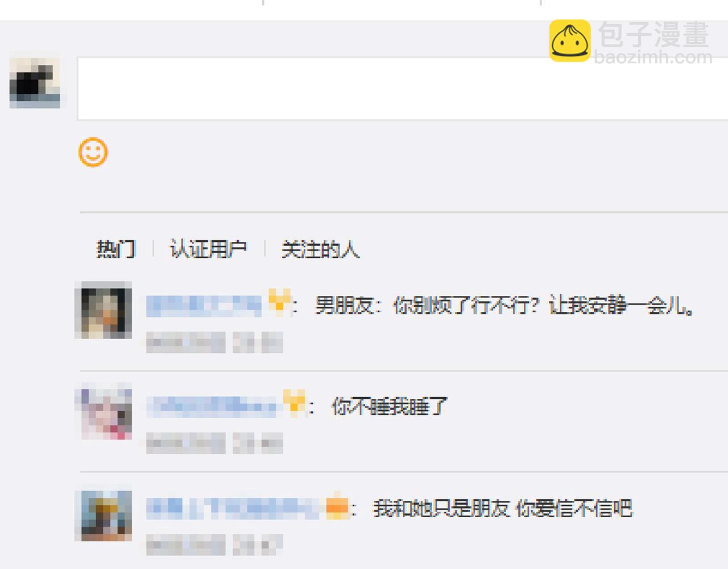
Task: Click the first commenter's blurred username
Action: (204, 305)
